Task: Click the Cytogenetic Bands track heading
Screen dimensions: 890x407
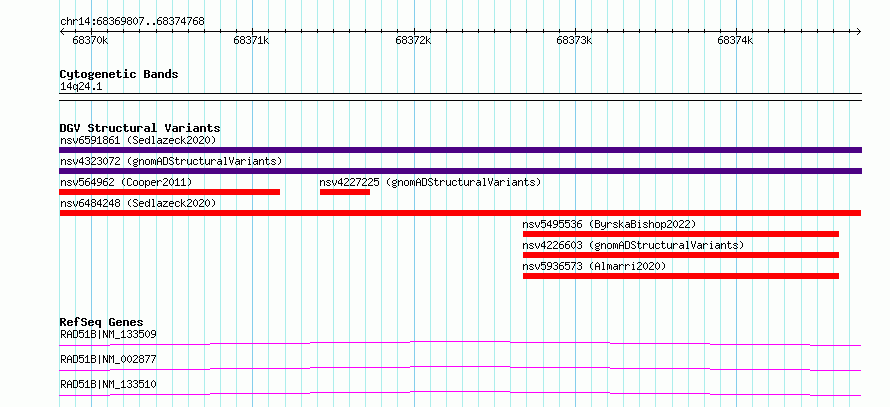Action: click(x=119, y=74)
